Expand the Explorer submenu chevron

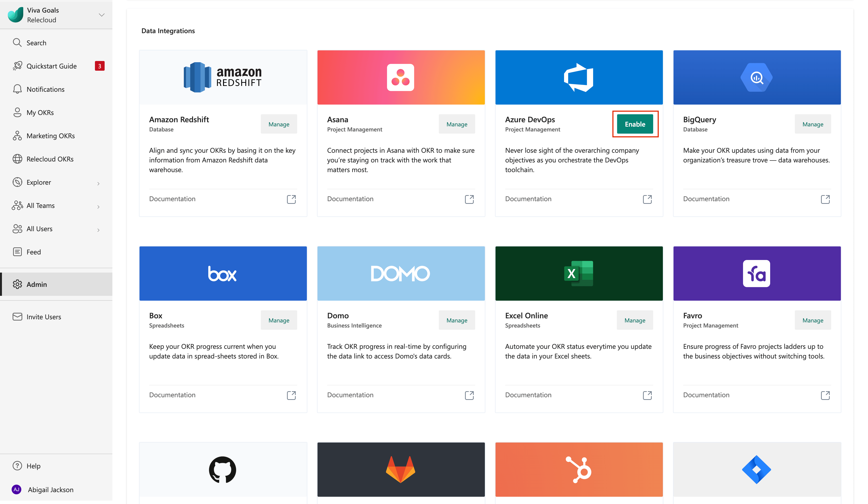point(98,183)
